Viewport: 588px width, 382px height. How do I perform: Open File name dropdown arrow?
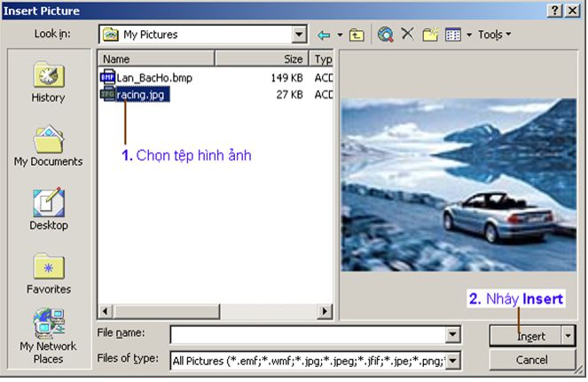point(452,334)
